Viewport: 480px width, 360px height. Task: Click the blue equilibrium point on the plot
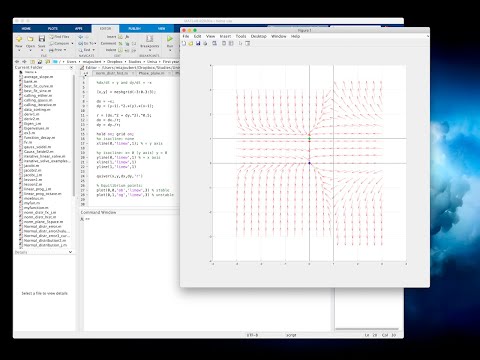click(x=309, y=163)
